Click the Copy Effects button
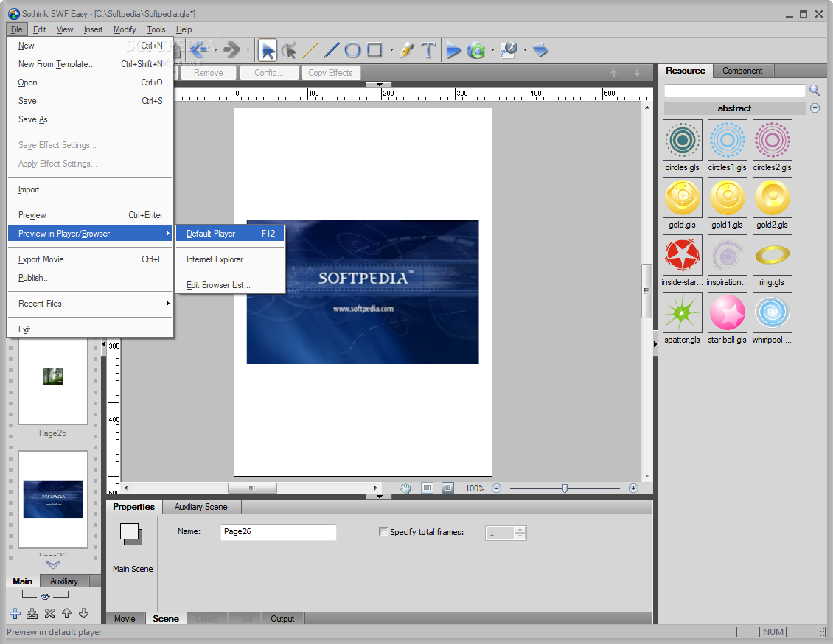This screenshot has width=833, height=644. pos(330,73)
